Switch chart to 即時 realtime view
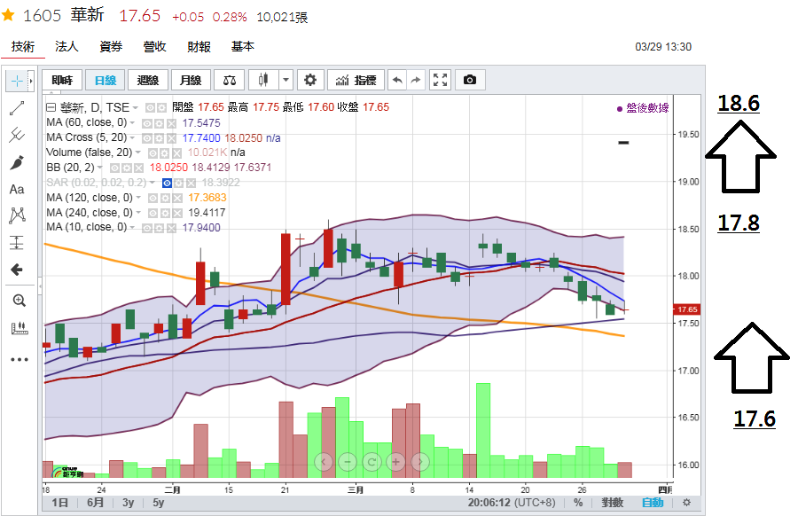Viewport: 798px width, 532px height. (62, 80)
